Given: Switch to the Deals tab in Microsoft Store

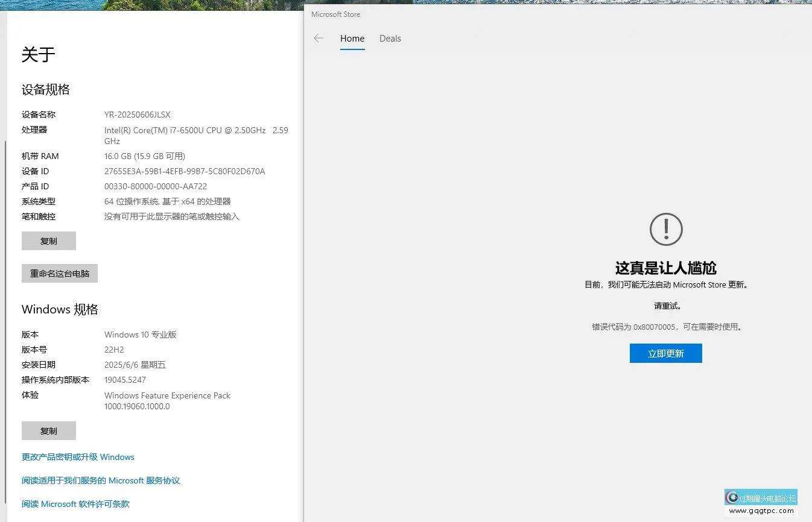Looking at the screenshot, I should 390,38.
